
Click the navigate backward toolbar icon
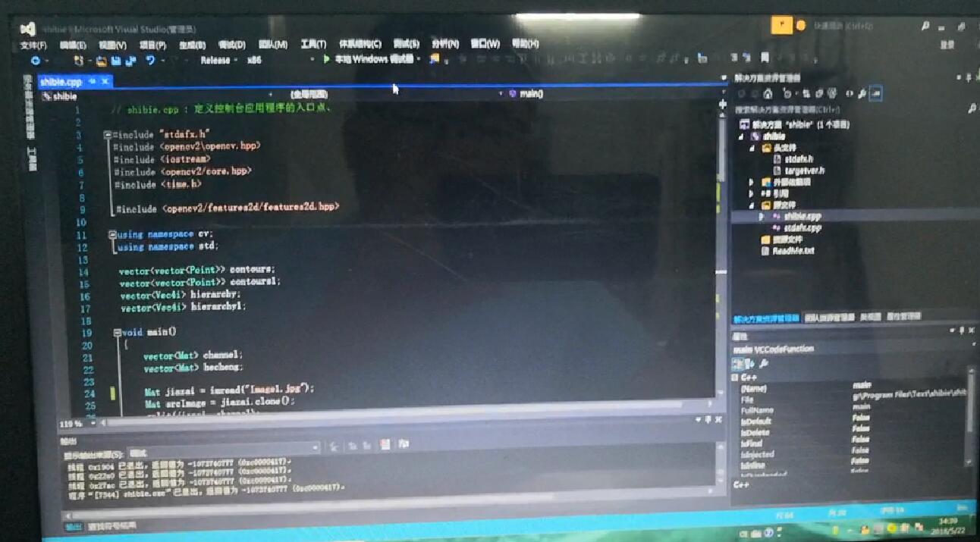(35, 61)
